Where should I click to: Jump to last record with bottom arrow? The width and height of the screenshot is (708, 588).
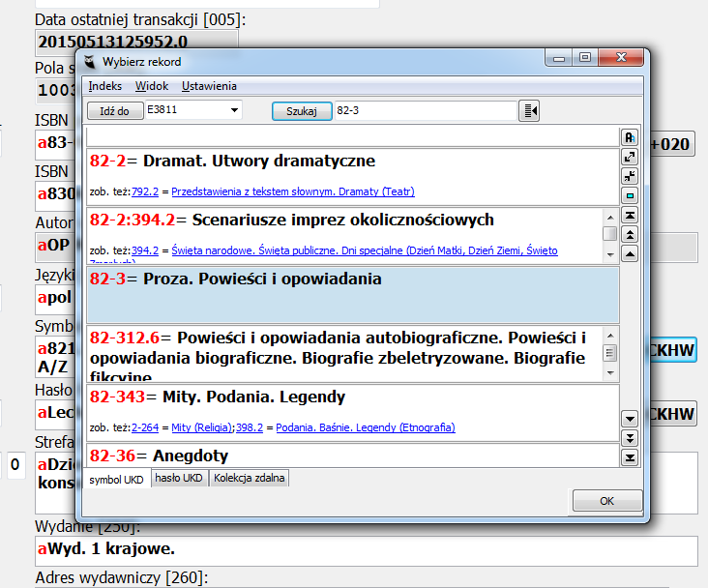pyautogui.click(x=630, y=456)
